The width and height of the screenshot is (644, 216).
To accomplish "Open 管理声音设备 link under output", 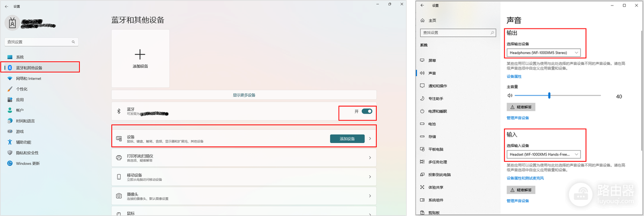I will [x=518, y=118].
